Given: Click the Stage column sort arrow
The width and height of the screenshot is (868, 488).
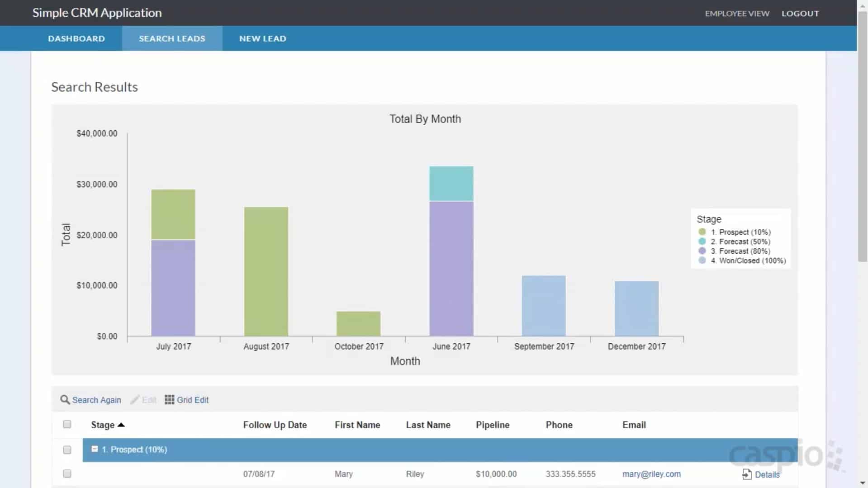Looking at the screenshot, I should click(x=121, y=425).
